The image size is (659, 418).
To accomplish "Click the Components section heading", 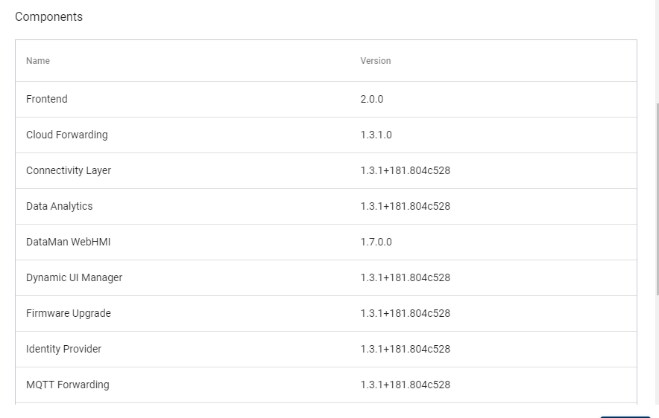I will [49, 17].
